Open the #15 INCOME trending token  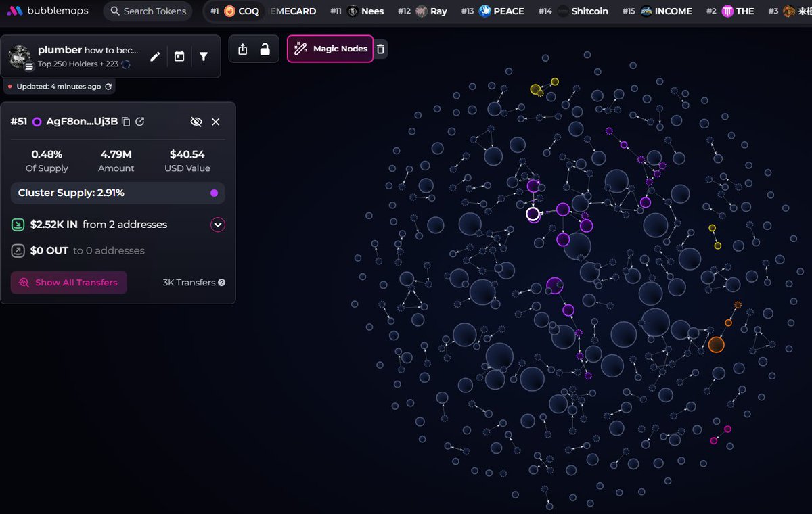(658, 11)
